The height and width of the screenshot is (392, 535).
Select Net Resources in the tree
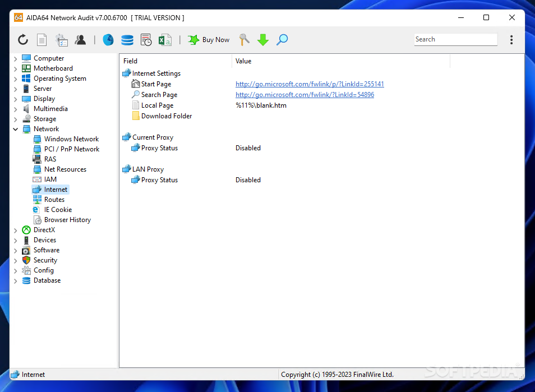coord(65,169)
